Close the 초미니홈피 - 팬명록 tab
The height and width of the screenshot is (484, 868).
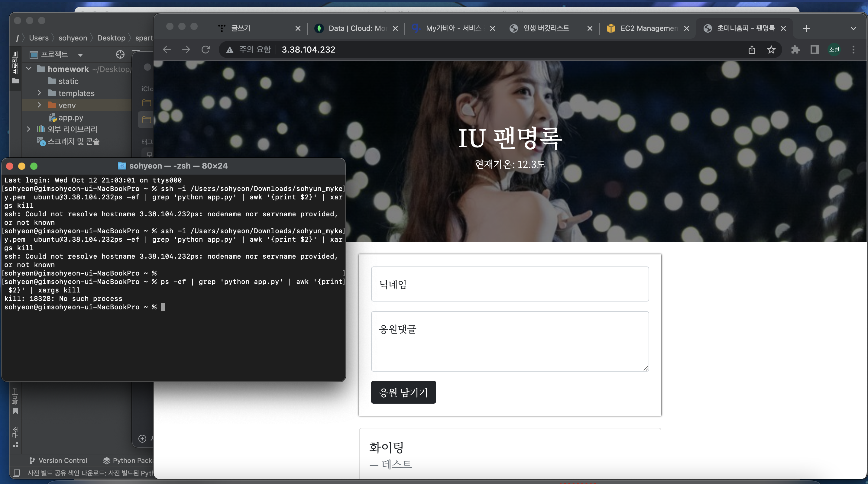coord(783,29)
